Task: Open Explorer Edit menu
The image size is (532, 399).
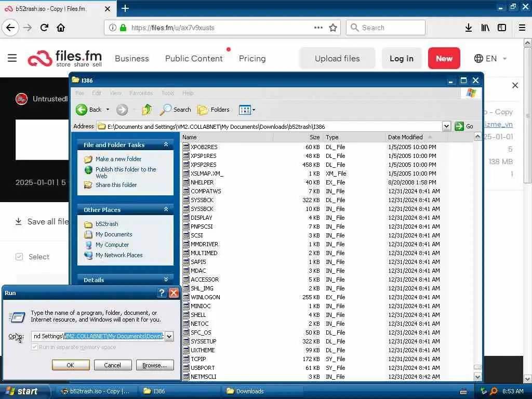Action: 96,93
